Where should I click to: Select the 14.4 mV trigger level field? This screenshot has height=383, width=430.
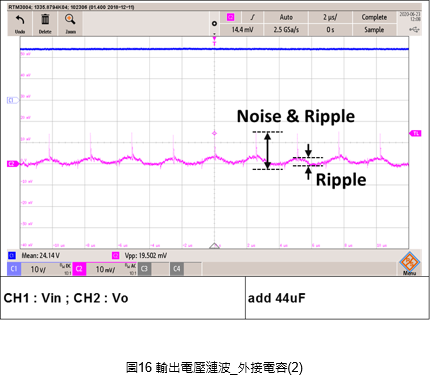[242, 30]
